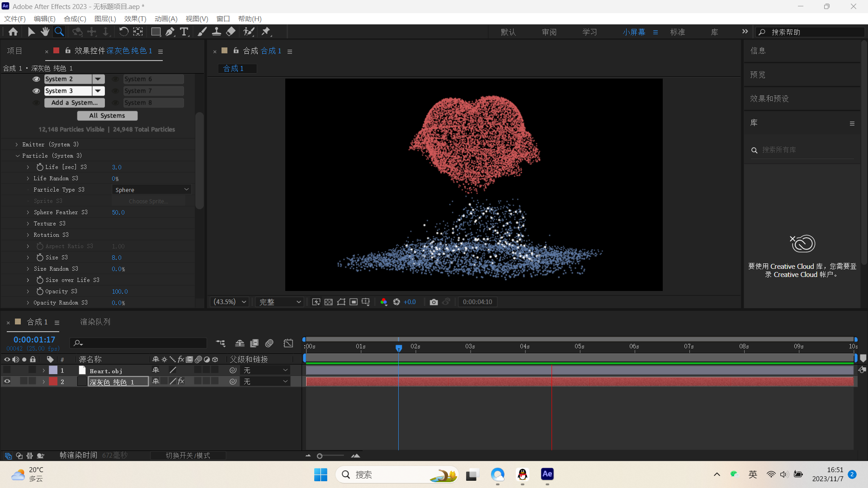868x488 pixels.
Task: Click the Reset Exposure icon
Action: click(x=396, y=302)
